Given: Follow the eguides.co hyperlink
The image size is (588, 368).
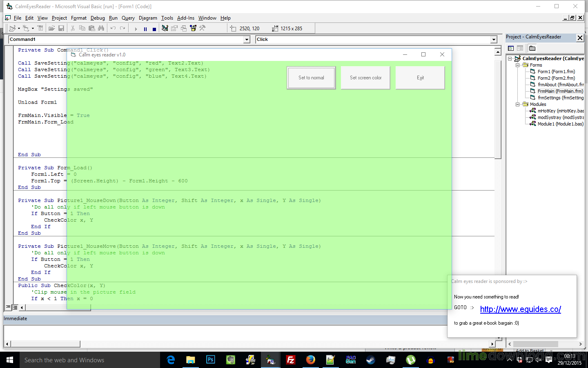Looking at the screenshot, I should pyautogui.click(x=520, y=309).
